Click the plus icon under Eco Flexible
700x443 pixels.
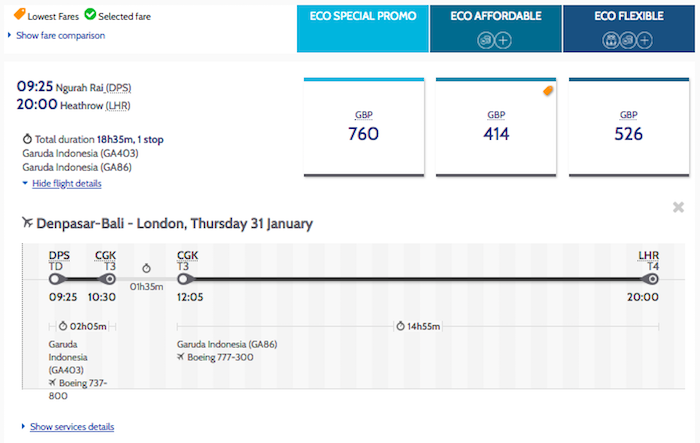click(644, 40)
